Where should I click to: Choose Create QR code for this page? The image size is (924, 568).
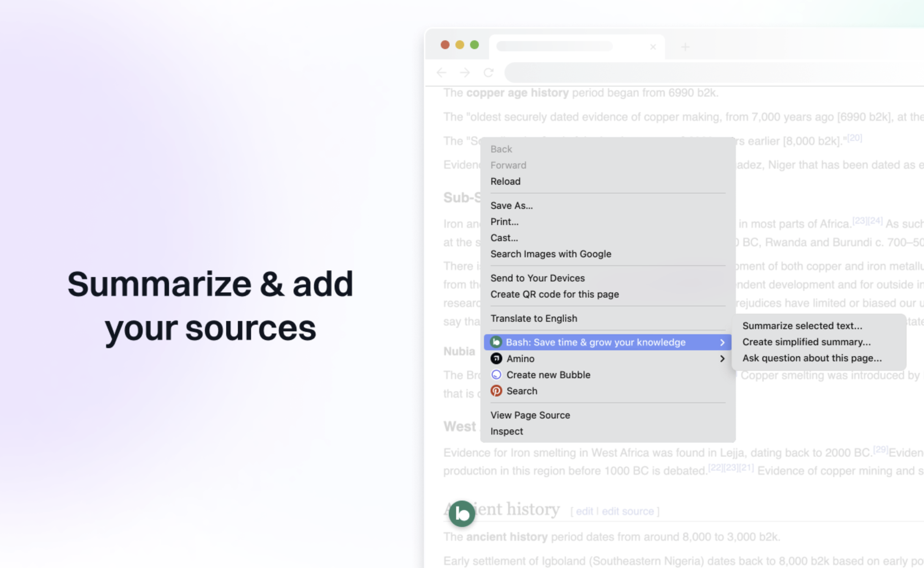click(x=554, y=294)
